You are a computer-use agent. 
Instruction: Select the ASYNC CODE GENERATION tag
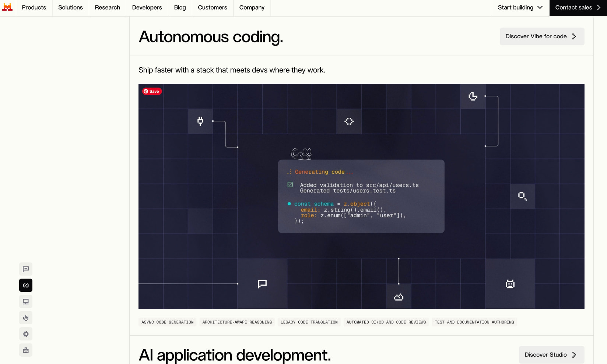click(x=168, y=322)
